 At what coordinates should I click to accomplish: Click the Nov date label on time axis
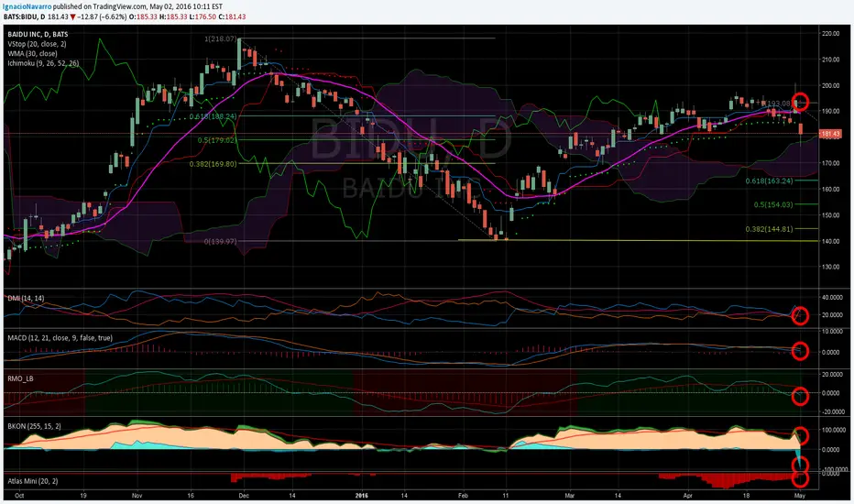click(x=137, y=496)
